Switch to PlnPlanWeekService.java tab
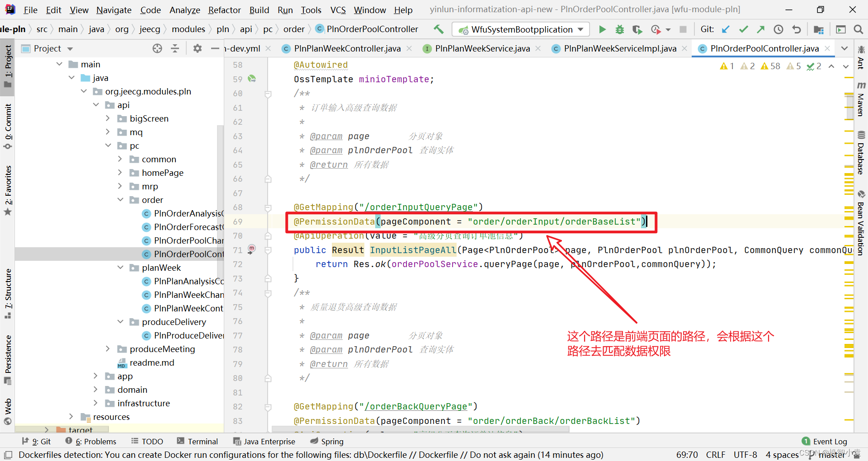This screenshot has width=868, height=461. coord(482,48)
